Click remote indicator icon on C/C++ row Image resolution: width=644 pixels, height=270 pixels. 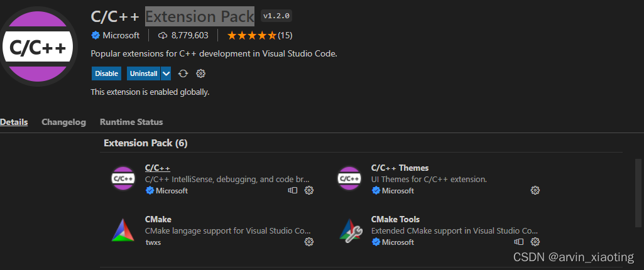292,190
